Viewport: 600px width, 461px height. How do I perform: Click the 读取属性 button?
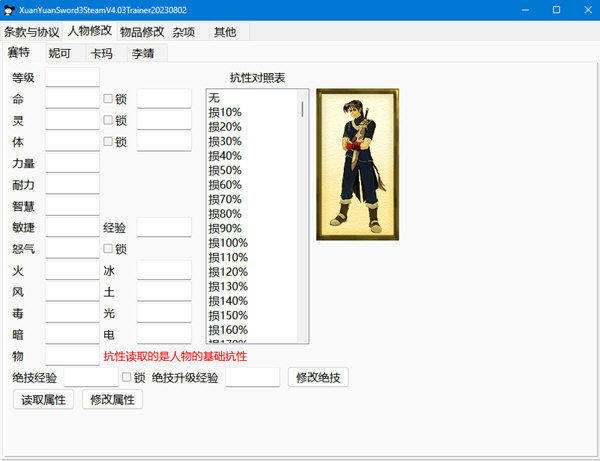point(43,399)
